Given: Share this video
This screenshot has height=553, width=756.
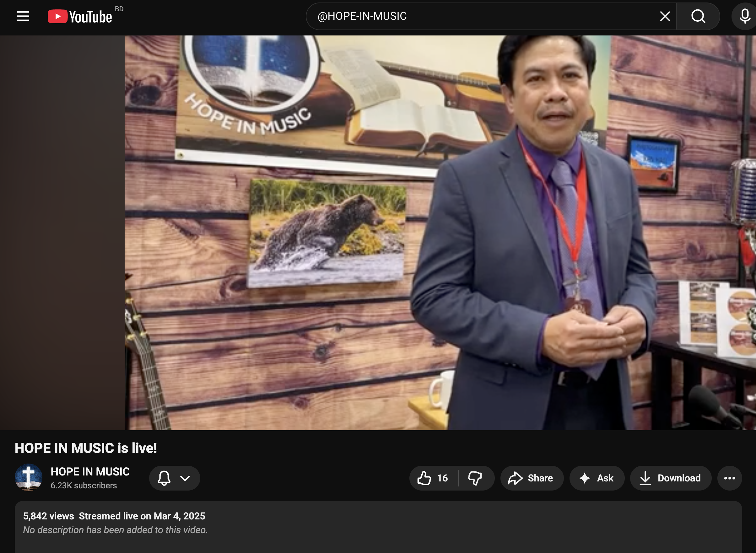Looking at the screenshot, I should pyautogui.click(x=532, y=478).
